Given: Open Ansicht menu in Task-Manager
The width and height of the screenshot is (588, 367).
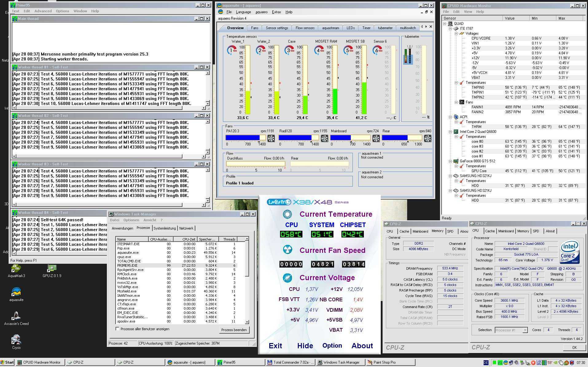Looking at the screenshot, I should click(x=150, y=220).
